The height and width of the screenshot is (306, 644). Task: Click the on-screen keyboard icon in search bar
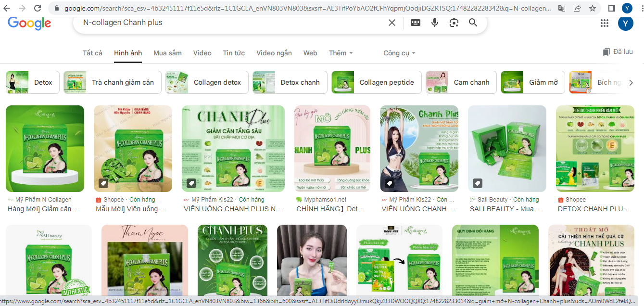click(x=415, y=23)
